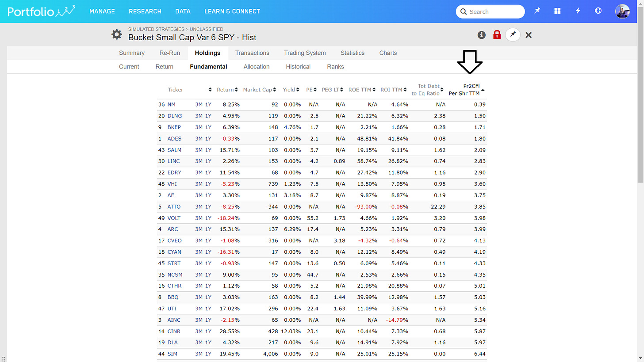Open the grid apps icon in header

557,11
